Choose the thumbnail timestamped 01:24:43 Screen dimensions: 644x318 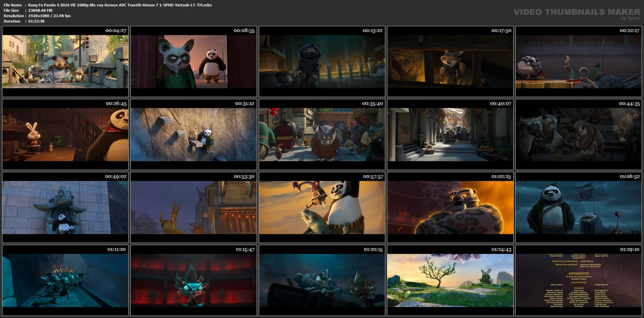pos(450,280)
